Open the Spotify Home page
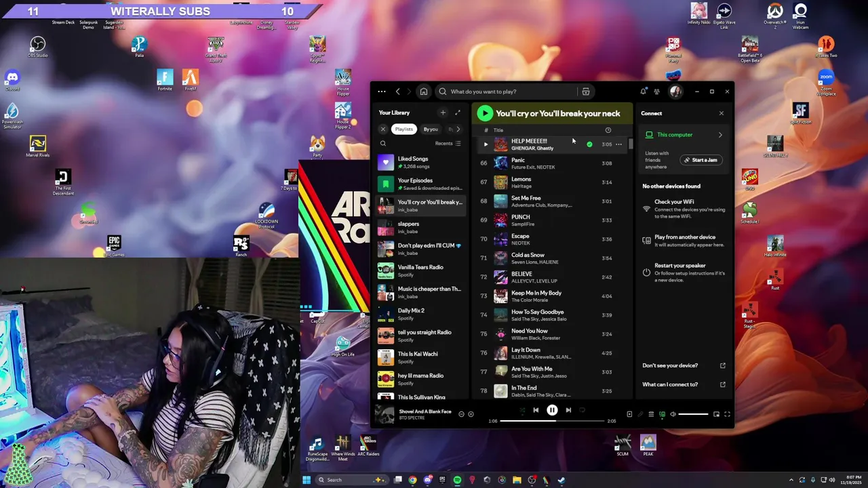The image size is (868, 488). coord(424,91)
